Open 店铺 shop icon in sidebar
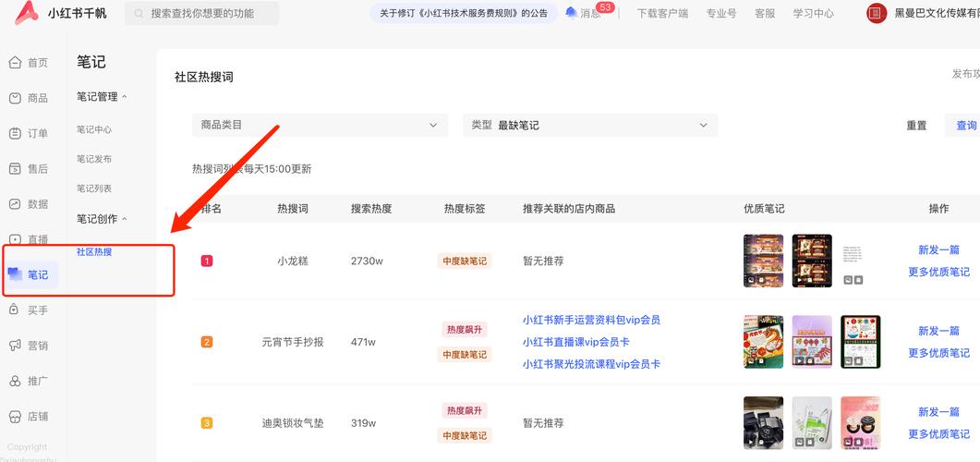Viewport: 980px width, 462px height. pos(15,416)
